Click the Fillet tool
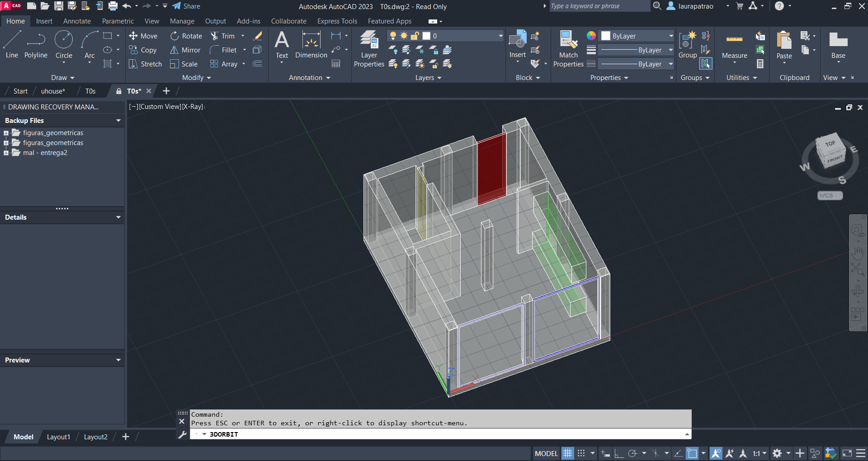The image size is (868, 461). [224, 50]
